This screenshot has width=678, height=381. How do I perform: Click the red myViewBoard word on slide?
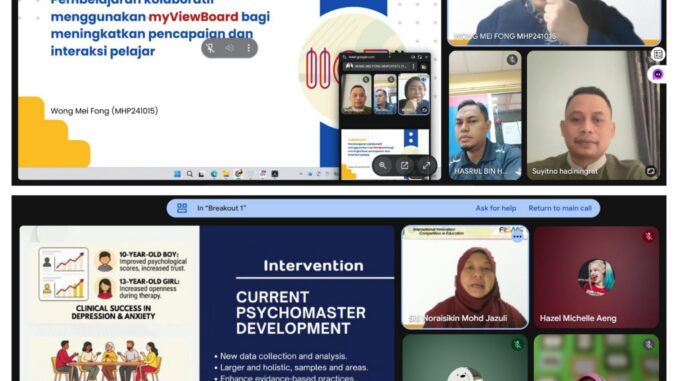193,17
